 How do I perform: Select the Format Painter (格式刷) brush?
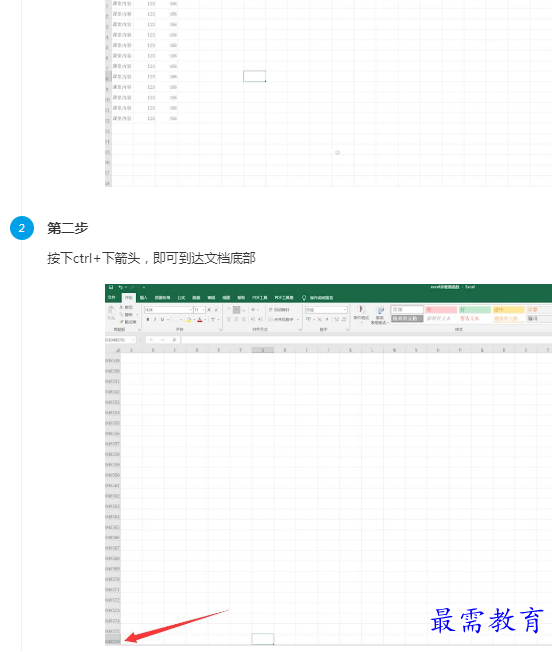click(x=128, y=322)
